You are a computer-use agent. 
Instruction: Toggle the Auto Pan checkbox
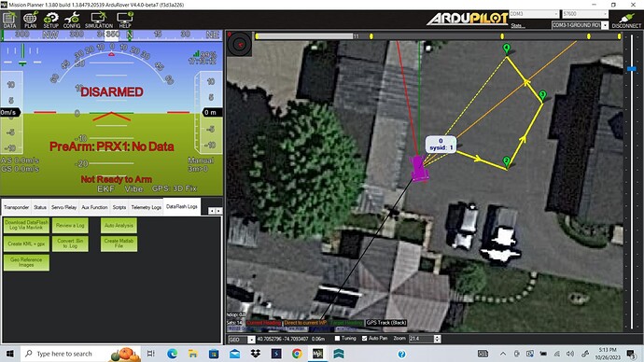(x=364, y=339)
